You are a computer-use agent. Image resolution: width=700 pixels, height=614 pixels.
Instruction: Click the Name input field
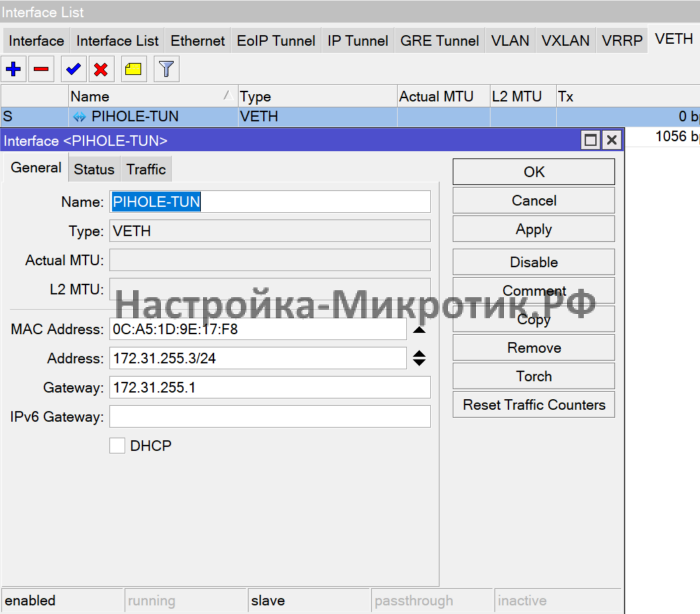(270, 202)
